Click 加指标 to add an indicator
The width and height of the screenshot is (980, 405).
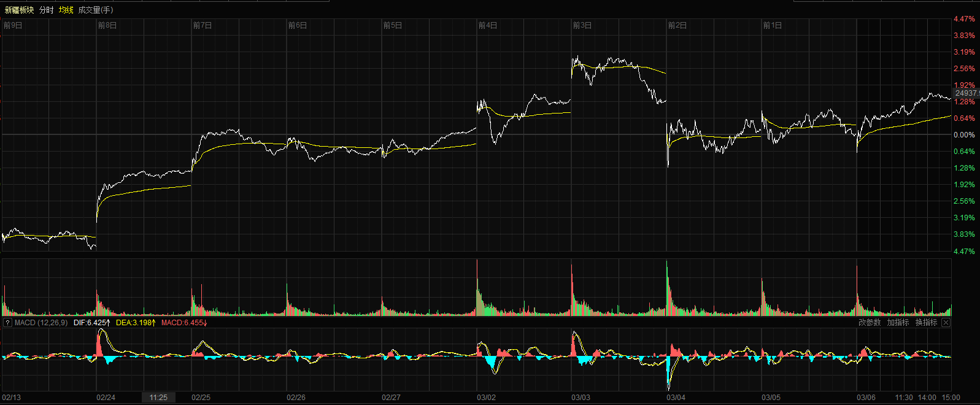tap(898, 323)
